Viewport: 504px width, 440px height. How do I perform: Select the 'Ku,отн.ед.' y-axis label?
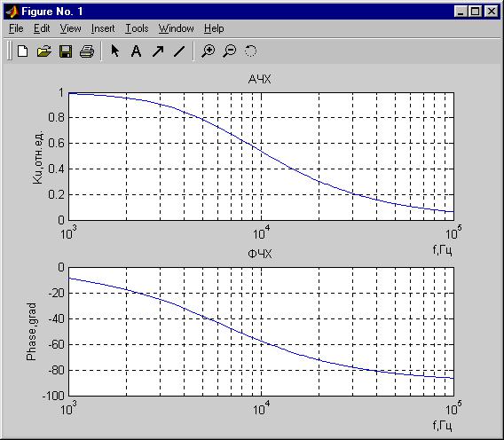point(38,157)
